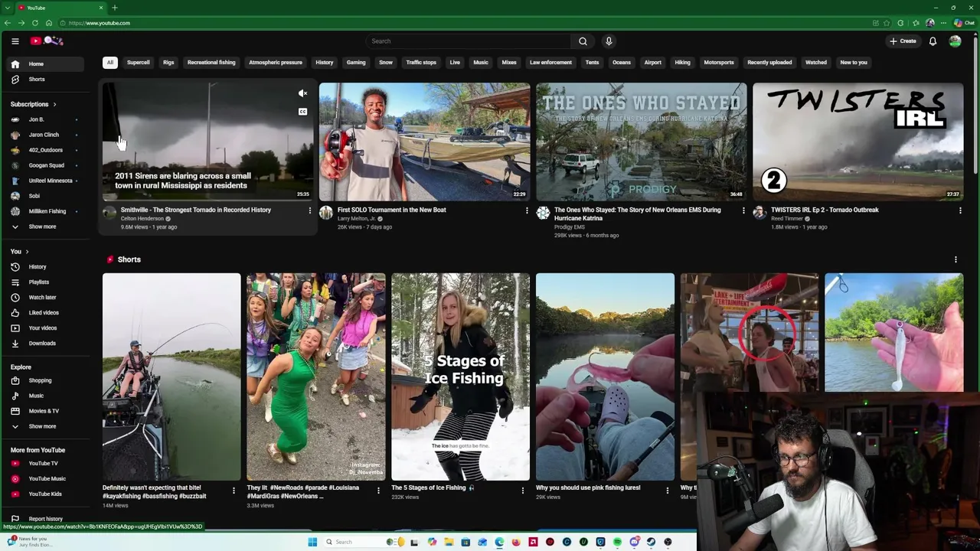
Task: Open First SOLO Tournament video thumbnail
Action: (x=424, y=142)
